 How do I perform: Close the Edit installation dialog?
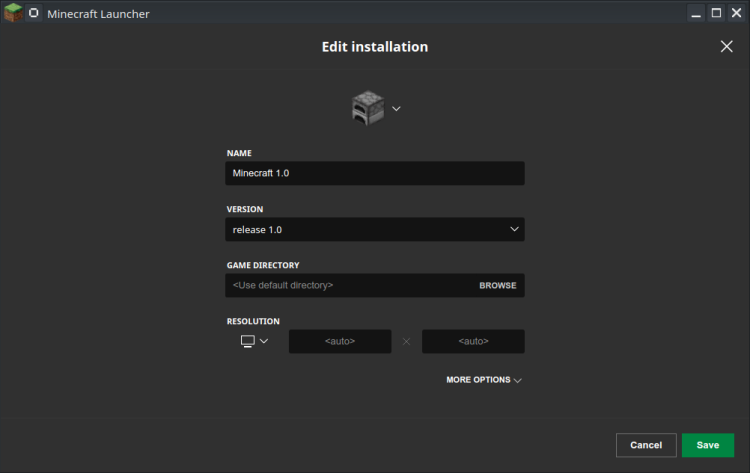point(726,46)
